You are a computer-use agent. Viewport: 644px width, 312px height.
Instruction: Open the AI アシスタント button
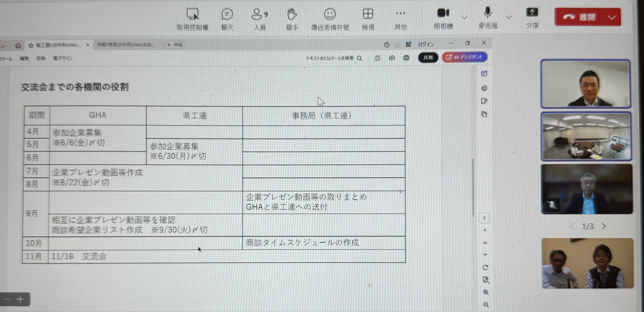point(464,57)
